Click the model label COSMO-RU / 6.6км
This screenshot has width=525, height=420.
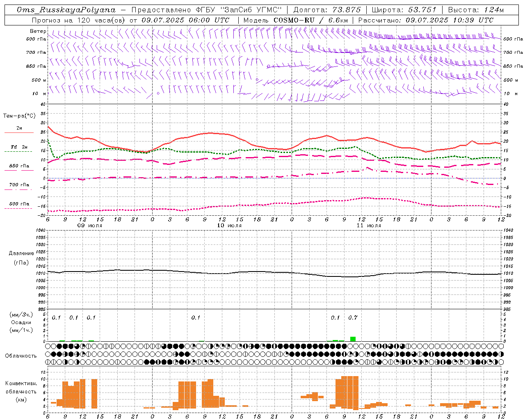pyautogui.click(x=310, y=20)
